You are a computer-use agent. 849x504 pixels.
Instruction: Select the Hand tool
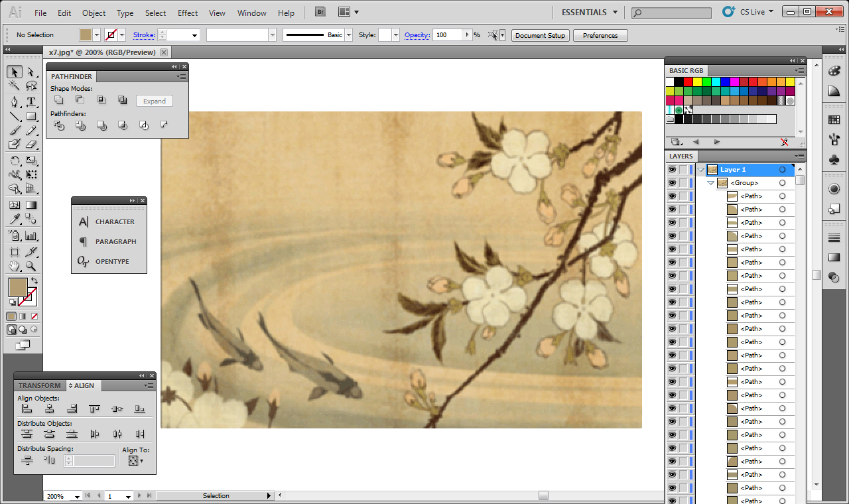tap(15, 266)
